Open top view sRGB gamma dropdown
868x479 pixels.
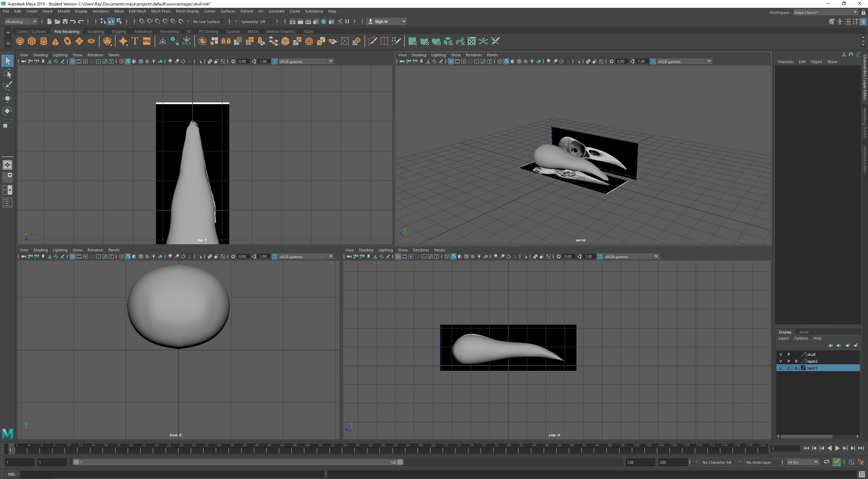click(306, 62)
